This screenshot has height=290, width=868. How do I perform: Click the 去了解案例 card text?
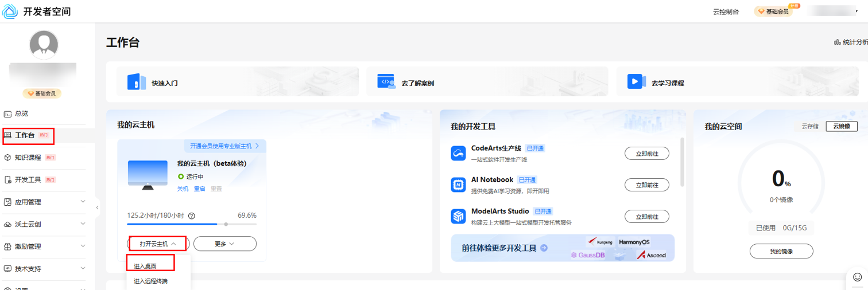pos(417,83)
